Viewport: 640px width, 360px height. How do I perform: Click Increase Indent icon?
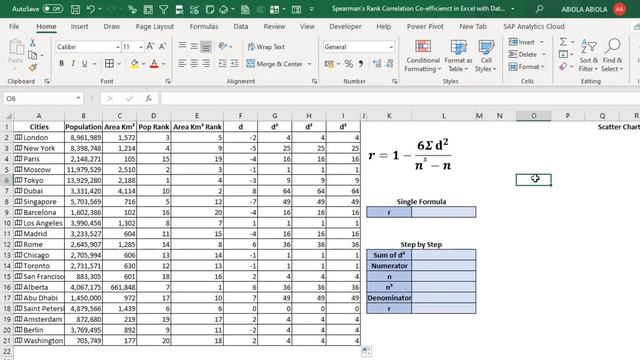click(x=234, y=64)
